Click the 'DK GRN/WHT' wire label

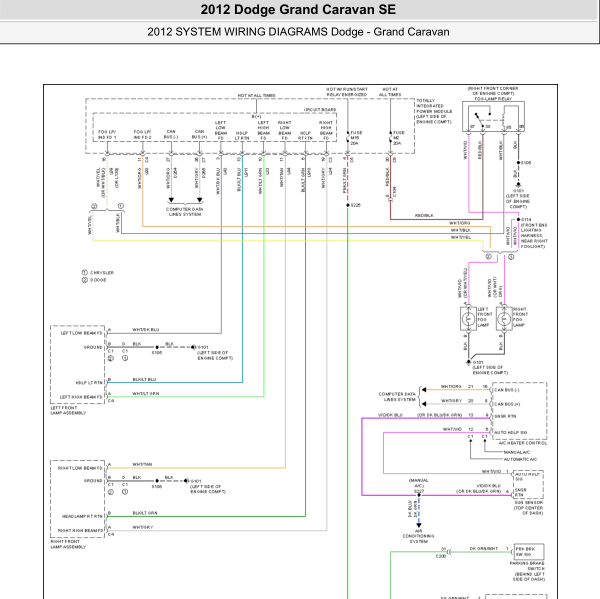click(484, 548)
